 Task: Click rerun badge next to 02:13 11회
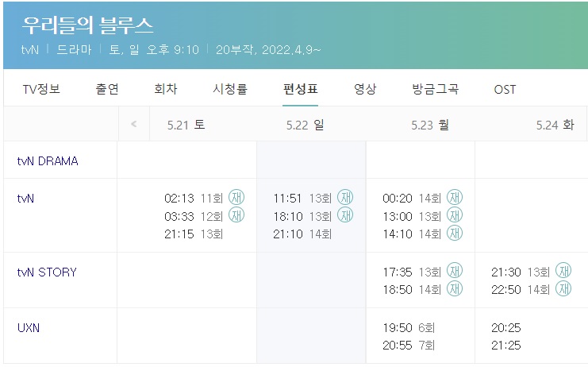click(x=236, y=197)
